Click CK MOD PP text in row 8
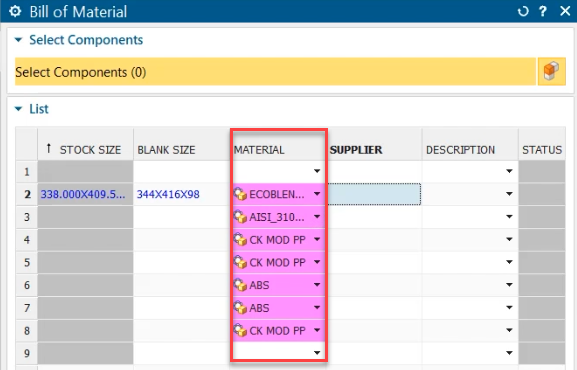Image resolution: width=577 pixels, height=370 pixels. tap(277, 331)
